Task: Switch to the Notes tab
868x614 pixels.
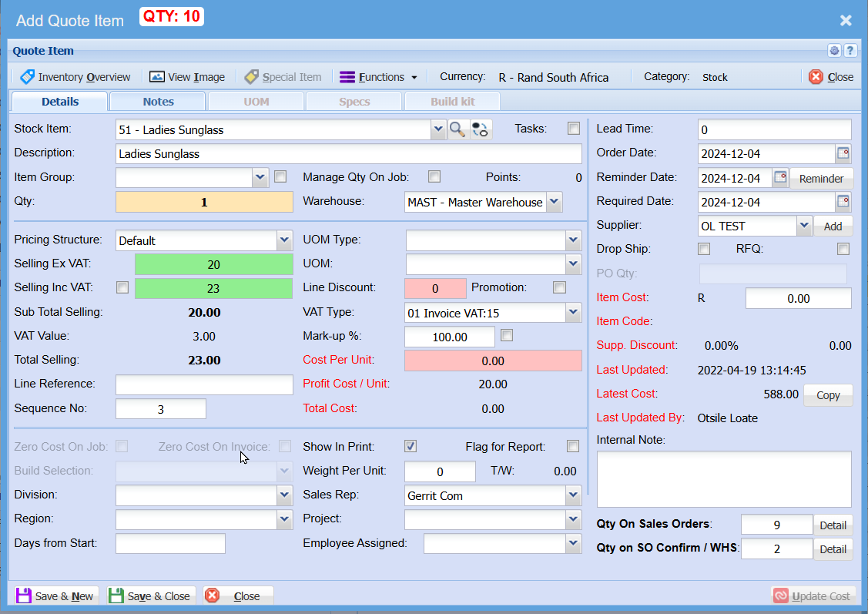Action: 158,102
